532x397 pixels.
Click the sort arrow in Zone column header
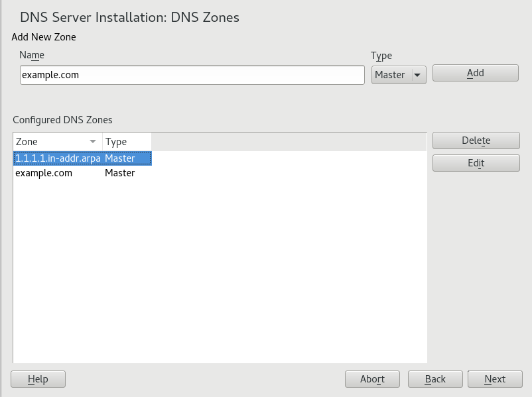[x=93, y=142]
